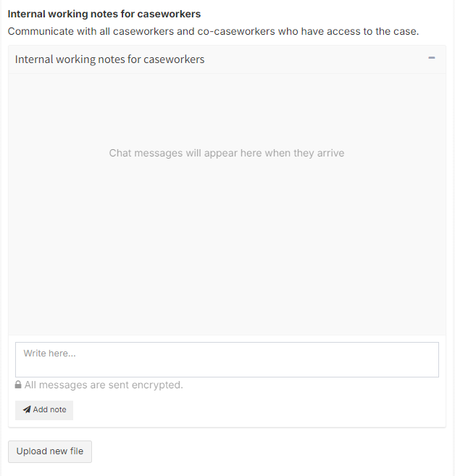Viewport: 455px width, 476px height.
Task: Click the gray panel header title text
Action: [109, 59]
